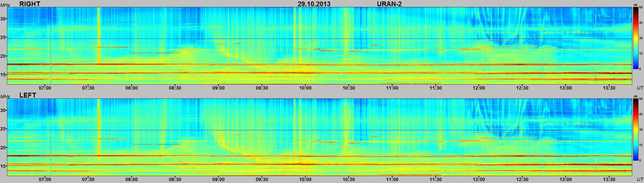Viewport: 644px width, 183px height.
Task: Click the 30 MHz tick in RIGHT panel
Action: click(3, 19)
